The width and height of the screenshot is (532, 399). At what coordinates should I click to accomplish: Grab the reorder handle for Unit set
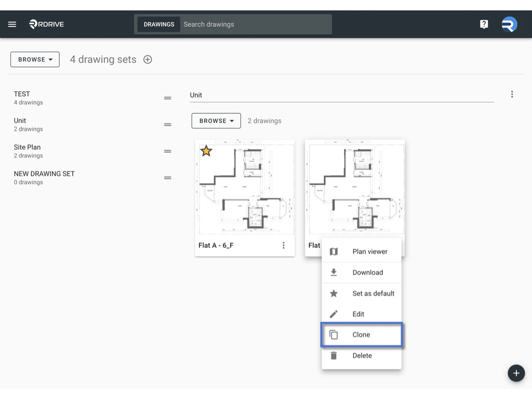pos(168,125)
